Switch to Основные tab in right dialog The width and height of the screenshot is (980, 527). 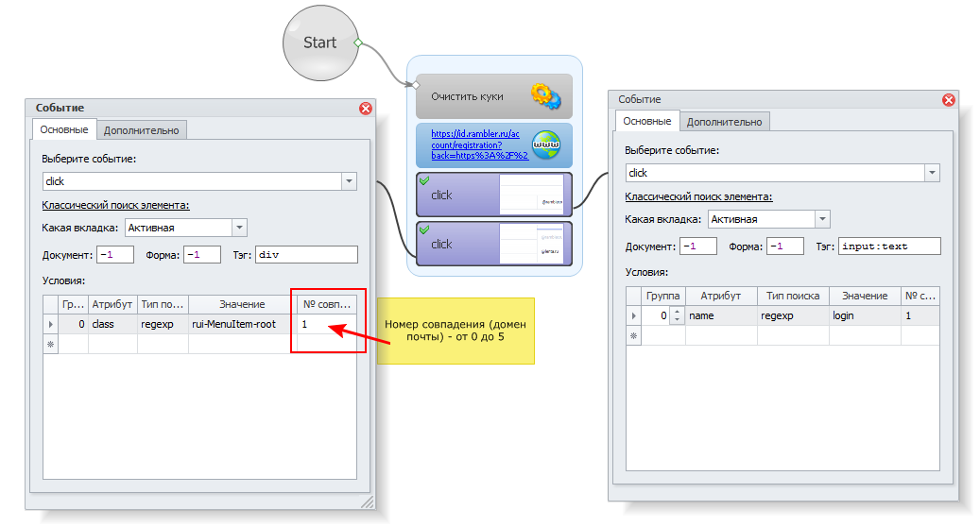coord(646,121)
